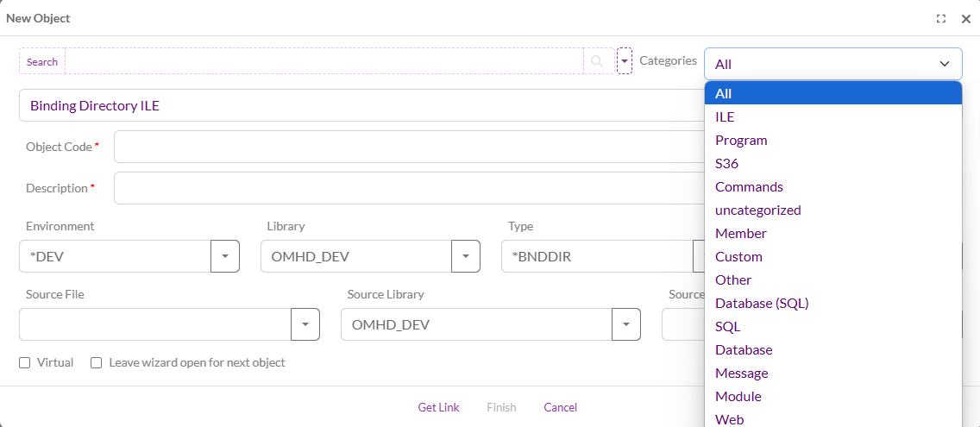Collapse the Categories combo box
Viewport: 980px width, 427px height.
tap(944, 64)
